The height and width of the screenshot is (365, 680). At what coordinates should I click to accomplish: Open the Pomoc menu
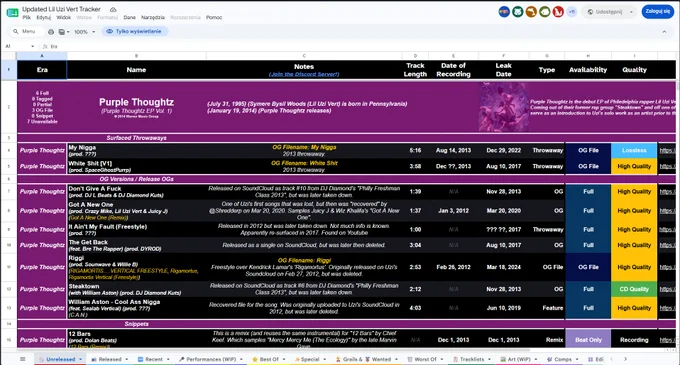pos(214,17)
